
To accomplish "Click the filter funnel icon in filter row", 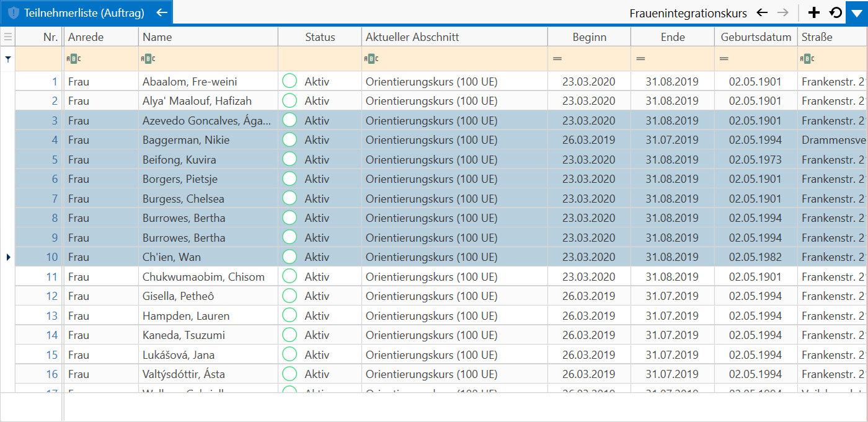I will pos(7,59).
